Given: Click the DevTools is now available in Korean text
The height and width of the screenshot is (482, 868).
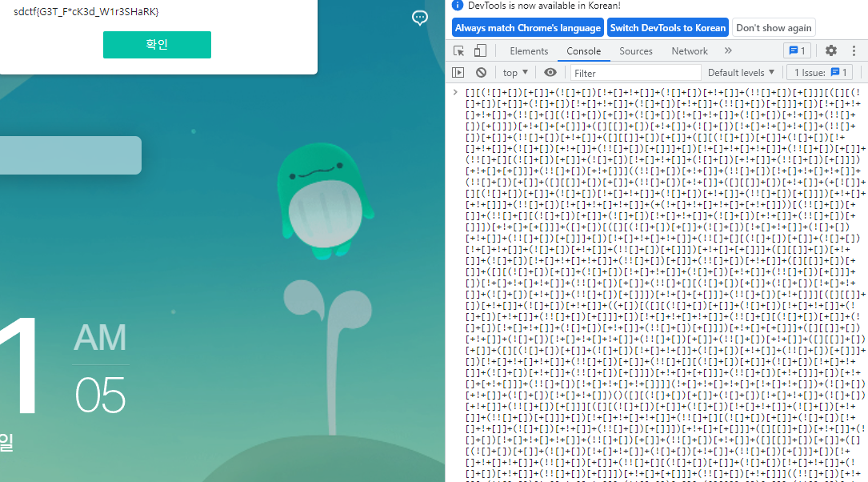Looking at the screenshot, I should click(544, 6).
